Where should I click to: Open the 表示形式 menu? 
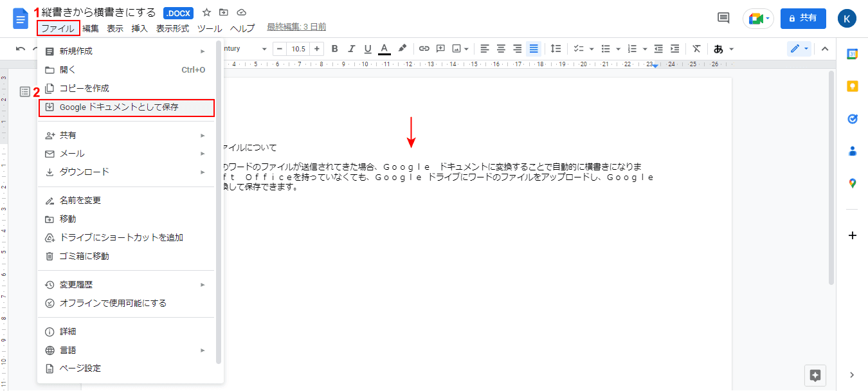(172, 28)
